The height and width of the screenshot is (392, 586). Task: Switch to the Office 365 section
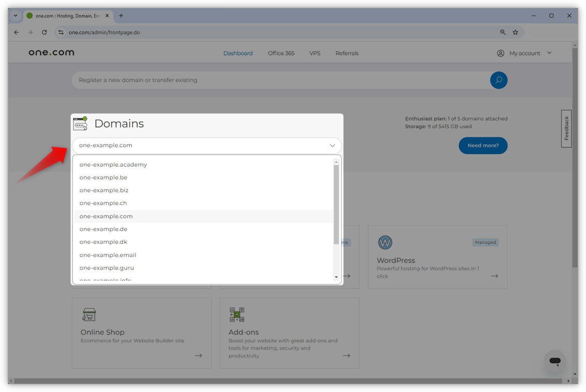click(x=281, y=53)
